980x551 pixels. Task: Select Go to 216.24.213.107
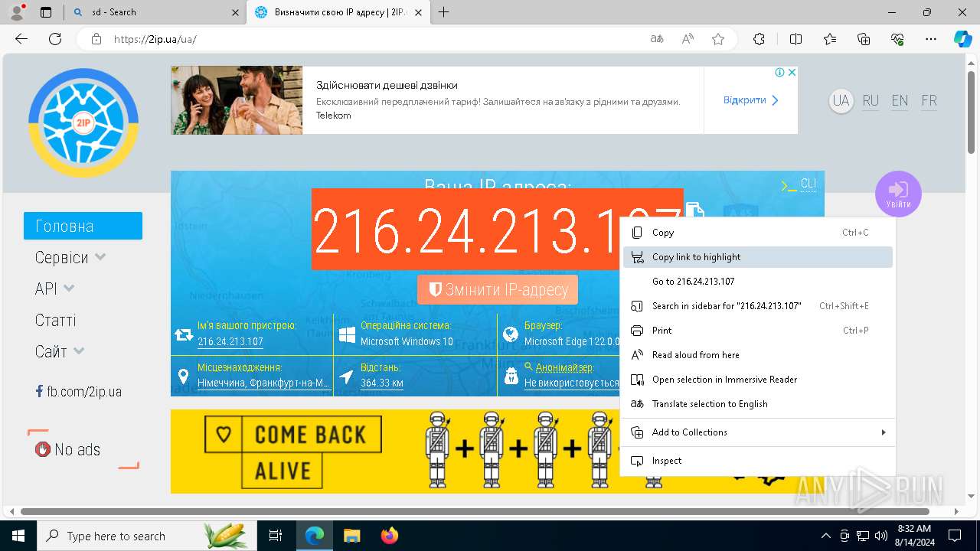[758, 282]
